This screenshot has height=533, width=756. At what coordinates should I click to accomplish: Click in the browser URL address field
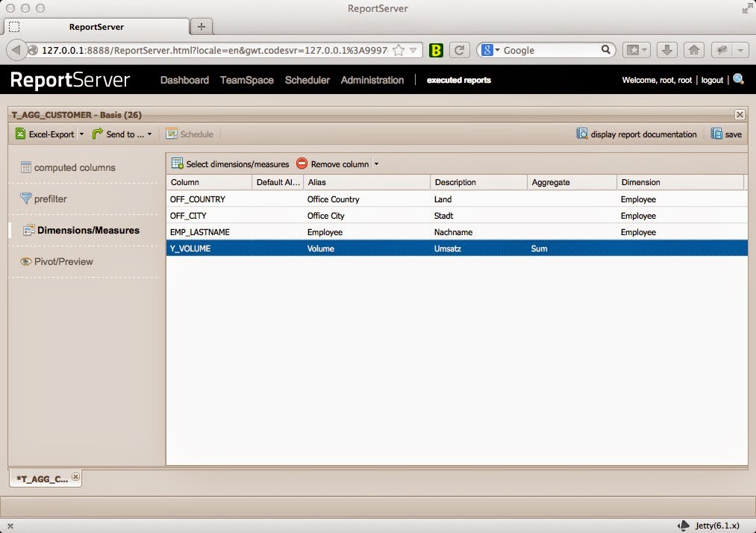pyautogui.click(x=214, y=50)
